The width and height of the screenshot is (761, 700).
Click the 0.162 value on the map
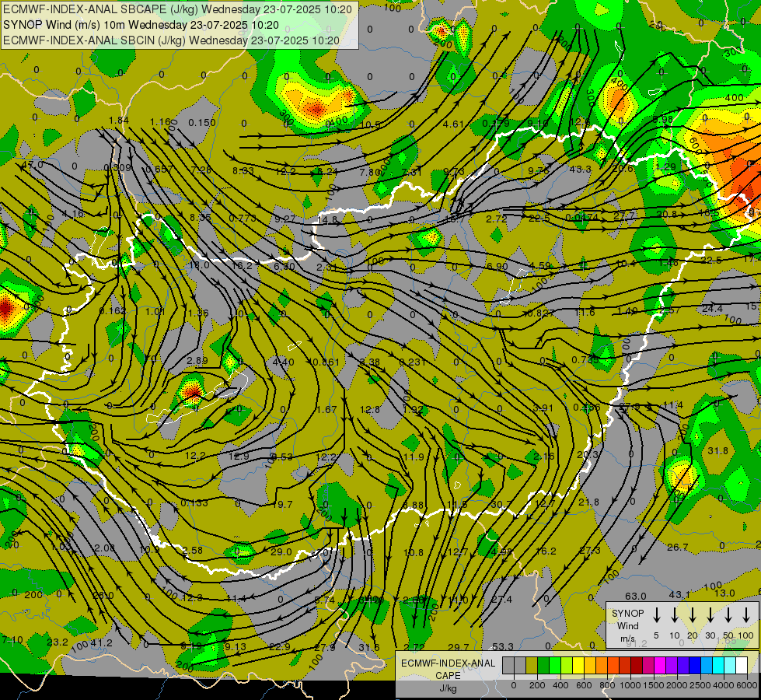(113, 310)
